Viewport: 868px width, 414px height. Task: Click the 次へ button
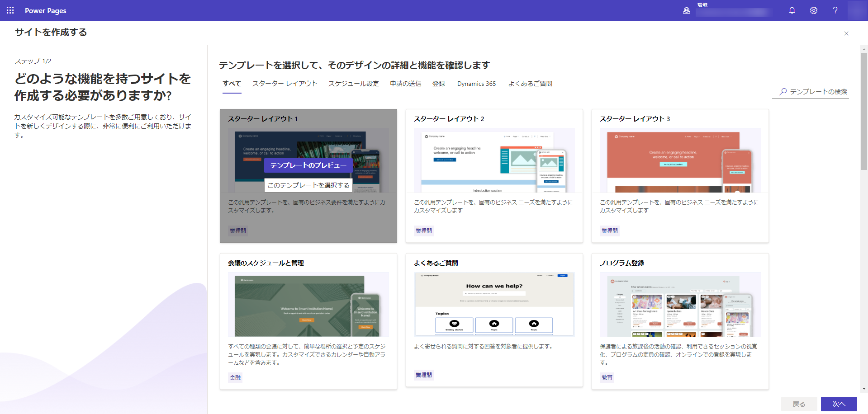(x=839, y=404)
